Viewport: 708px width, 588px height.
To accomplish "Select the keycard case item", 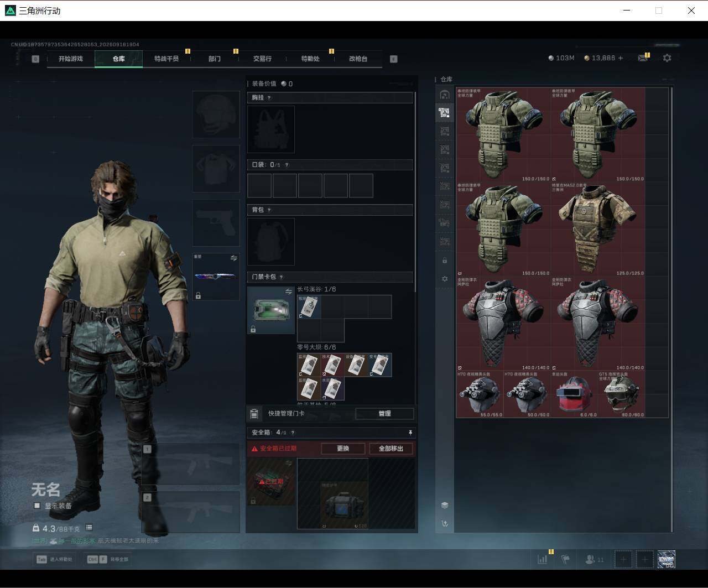I will (x=271, y=310).
